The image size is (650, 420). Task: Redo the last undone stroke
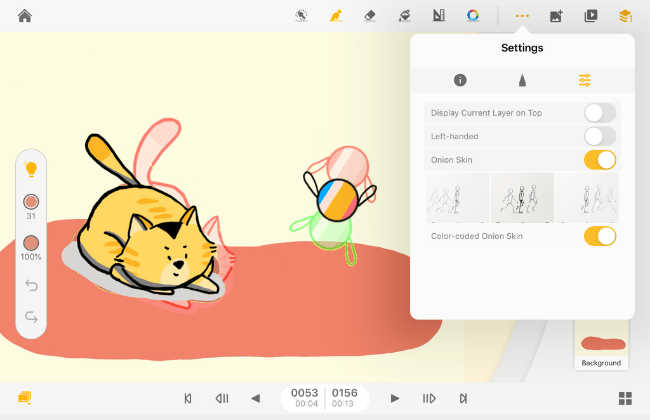[x=31, y=317]
